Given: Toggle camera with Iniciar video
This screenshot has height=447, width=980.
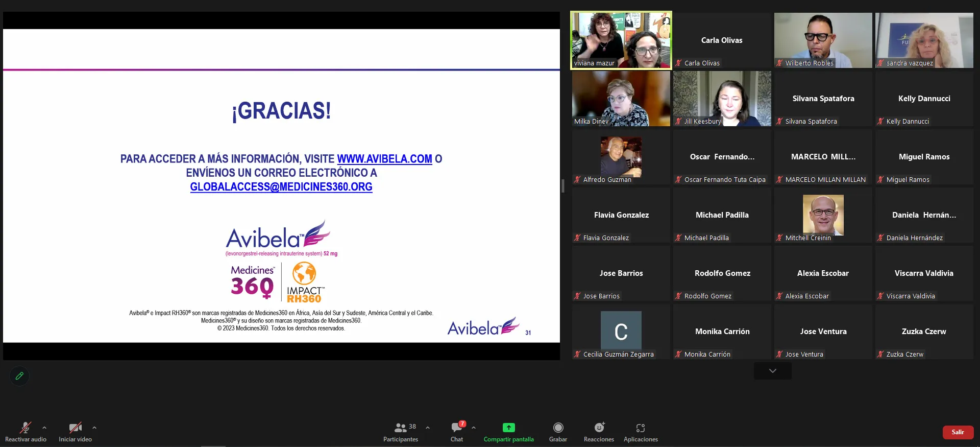Looking at the screenshot, I should [75, 428].
